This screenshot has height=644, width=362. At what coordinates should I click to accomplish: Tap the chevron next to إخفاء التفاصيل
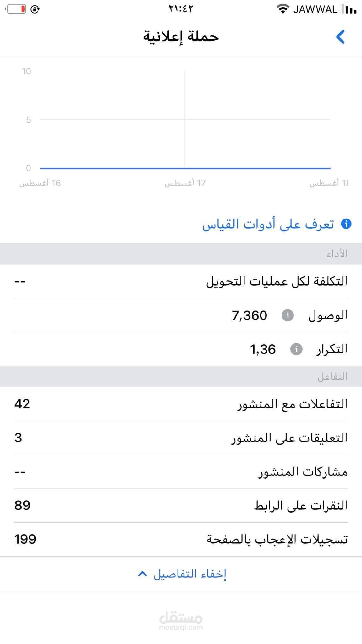[142, 574]
